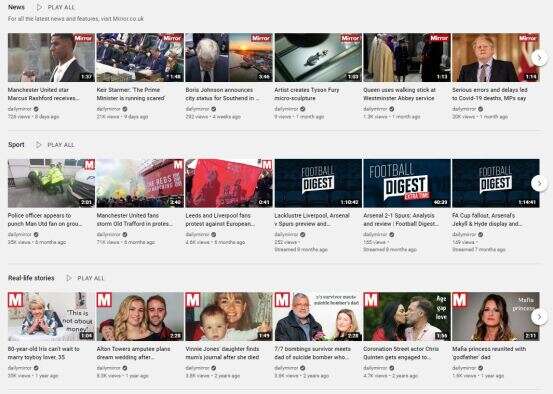Click title 'Leeds and Liverpool fans protest against European...'
The width and height of the screenshot is (553, 394).
[x=220, y=219]
